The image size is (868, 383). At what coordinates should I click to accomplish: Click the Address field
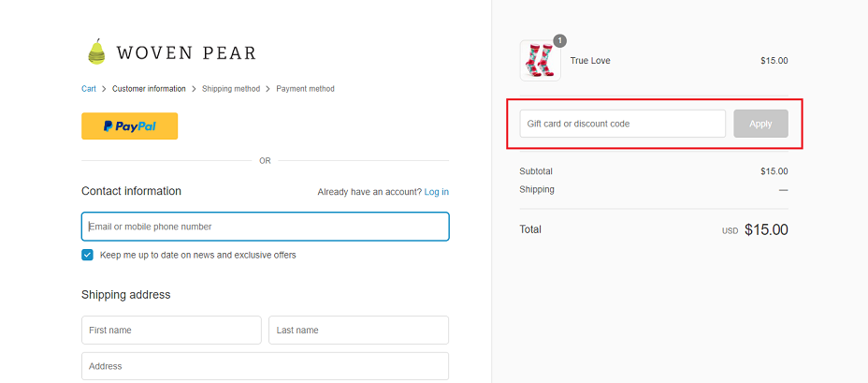265,366
